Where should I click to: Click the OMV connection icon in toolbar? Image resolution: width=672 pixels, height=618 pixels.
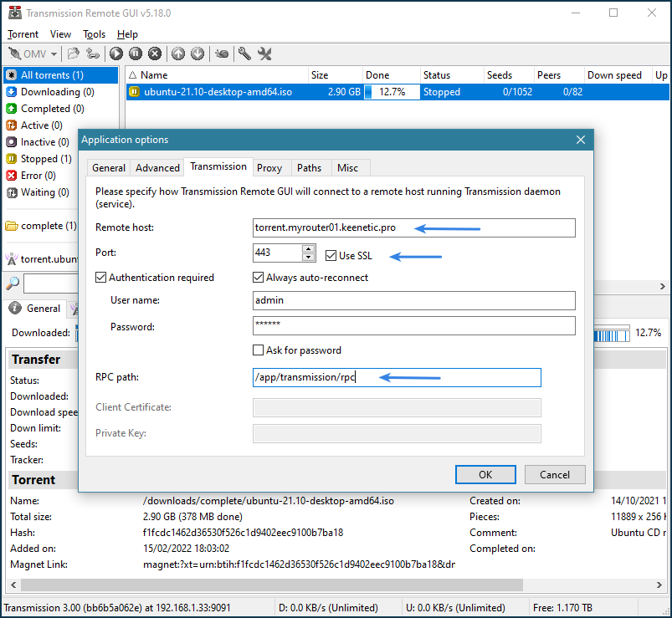[14, 54]
